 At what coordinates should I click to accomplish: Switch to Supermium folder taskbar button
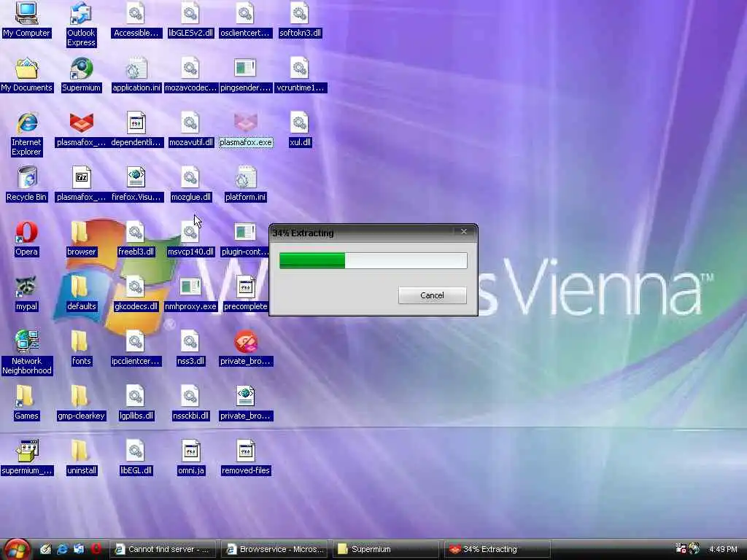coord(385,549)
